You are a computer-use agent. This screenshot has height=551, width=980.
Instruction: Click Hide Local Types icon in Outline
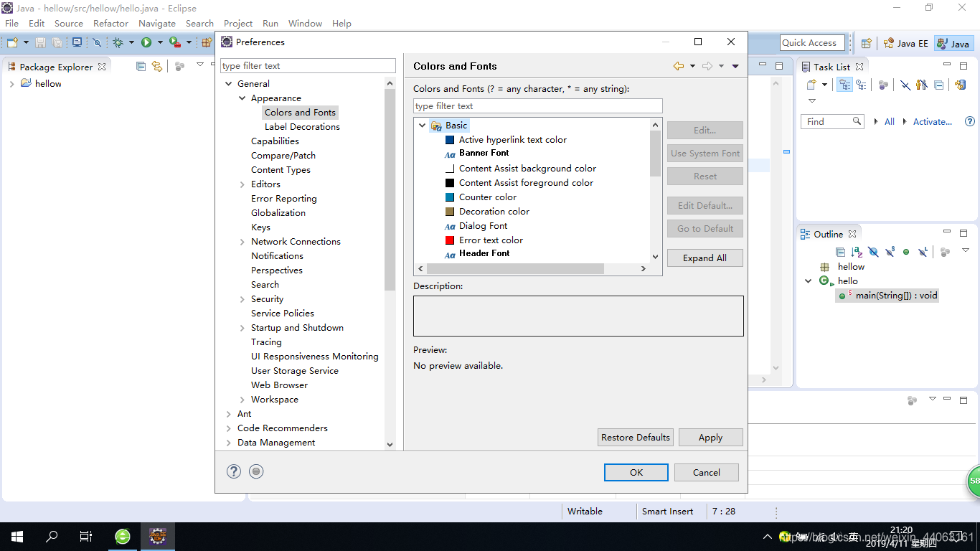point(923,252)
